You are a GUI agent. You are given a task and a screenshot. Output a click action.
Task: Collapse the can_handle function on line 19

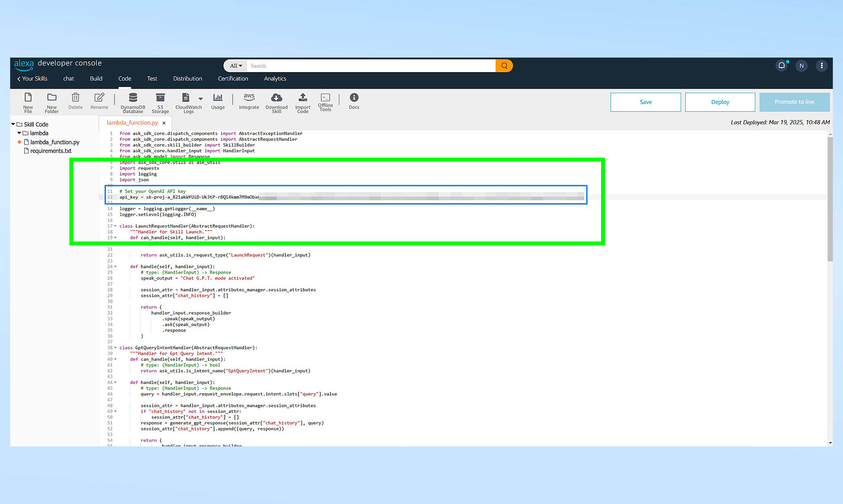tap(115, 238)
